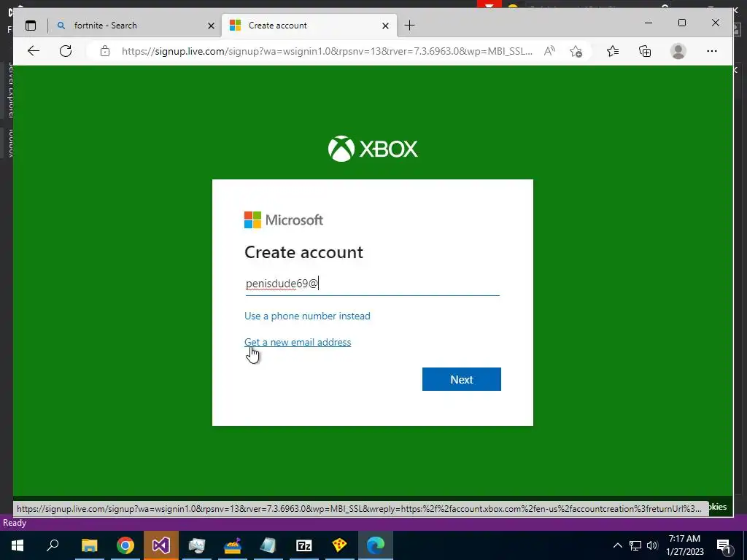Viewport: 747px width, 560px height.
Task: Switch to Microsoft Edge in the taskbar
Action: click(376, 545)
